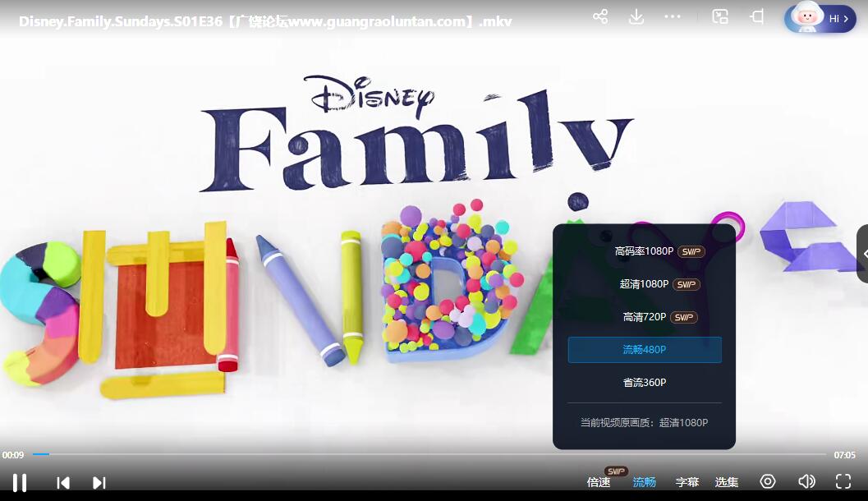Viewport: 868px width, 501px height.
Task: Enter fullscreen mode
Action: 843,481
